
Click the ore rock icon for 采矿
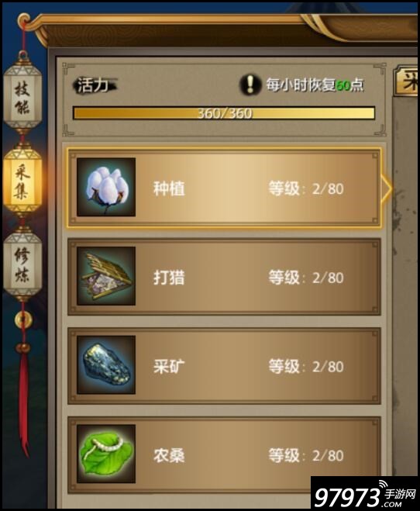pyautogui.click(x=106, y=365)
